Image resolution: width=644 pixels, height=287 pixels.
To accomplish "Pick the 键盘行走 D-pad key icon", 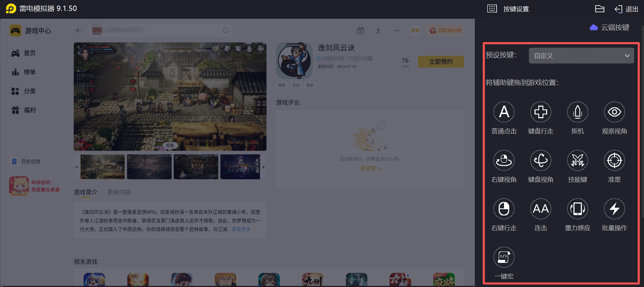I will [541, 112].
